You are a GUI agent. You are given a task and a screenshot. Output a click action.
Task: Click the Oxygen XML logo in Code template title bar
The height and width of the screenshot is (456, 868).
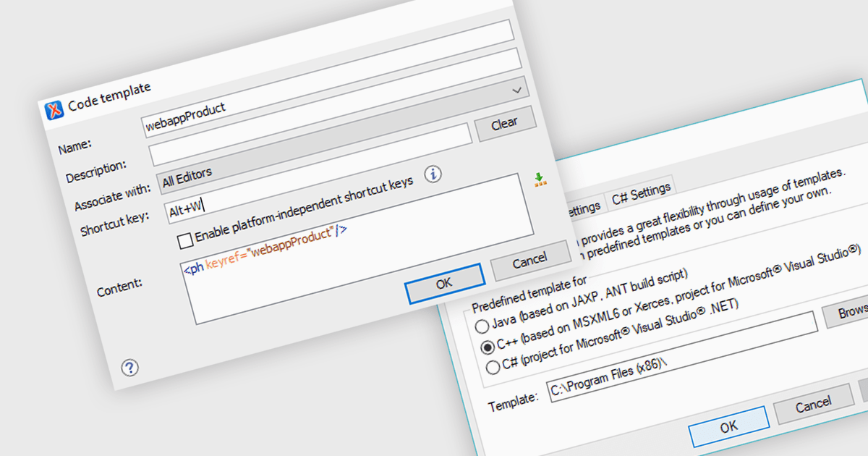click(x=54, y=109)
